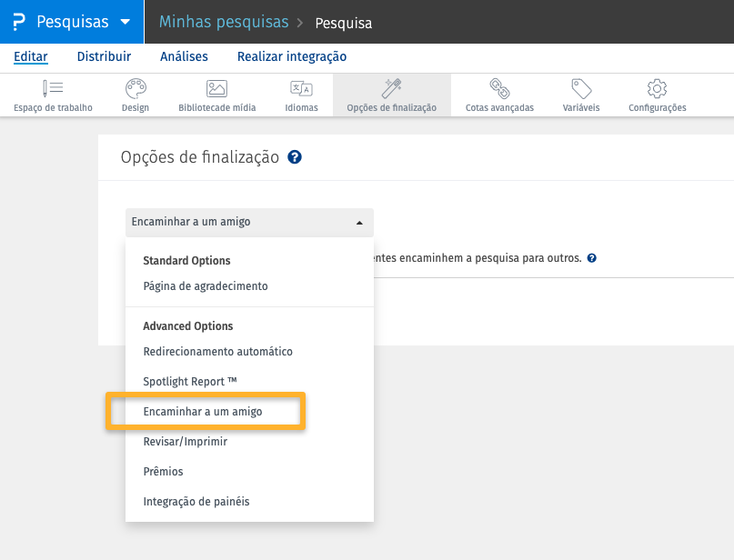
Task: Select the Opções de finalização wand icon
Action: [391, 89]
